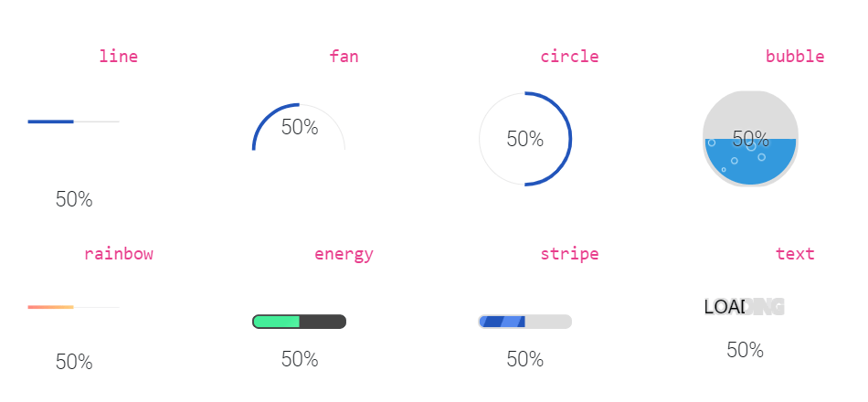Viewport: 868px width, 402px height.
Task: Click the "fan" heading label
Action: point(344,57)
